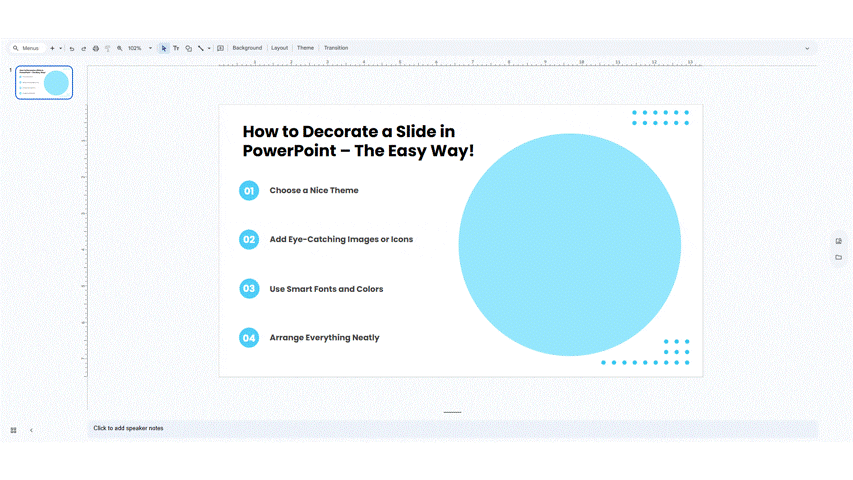Click to add speaker notes
Image resolution: width=853 pixels, height=480 pixels.
click(x=453, y=428)
